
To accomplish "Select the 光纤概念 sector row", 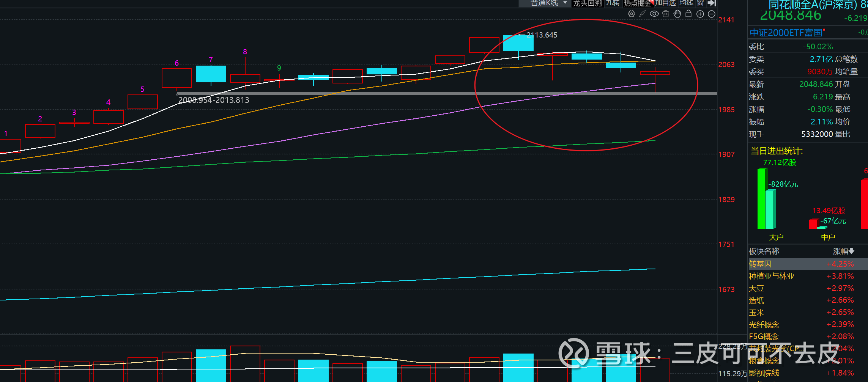I will [x=808, y=325].
